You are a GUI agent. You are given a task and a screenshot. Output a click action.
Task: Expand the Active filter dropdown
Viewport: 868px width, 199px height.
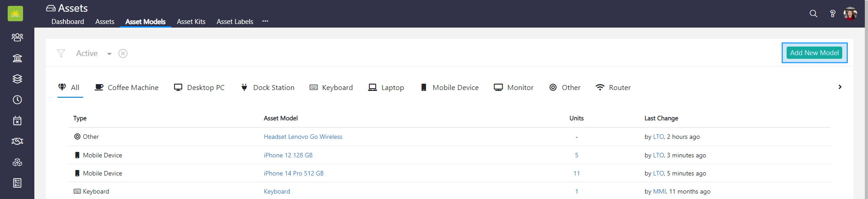pos(109,54)
